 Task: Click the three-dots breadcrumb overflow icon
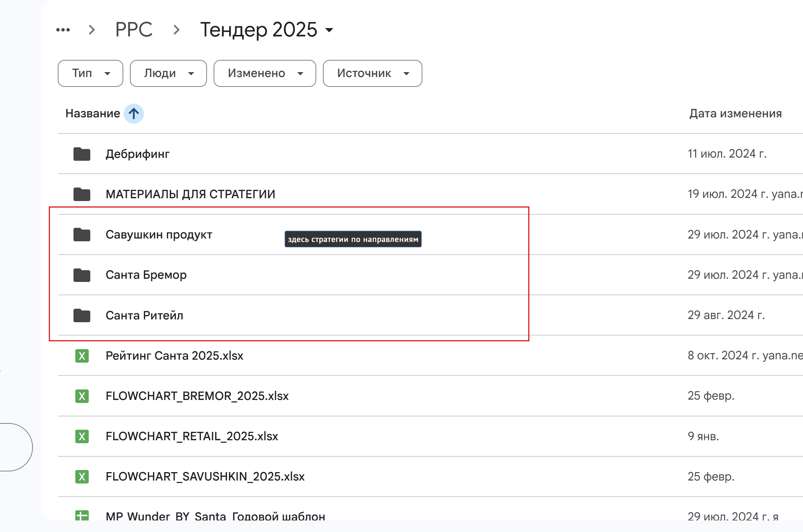pos(63,30)
